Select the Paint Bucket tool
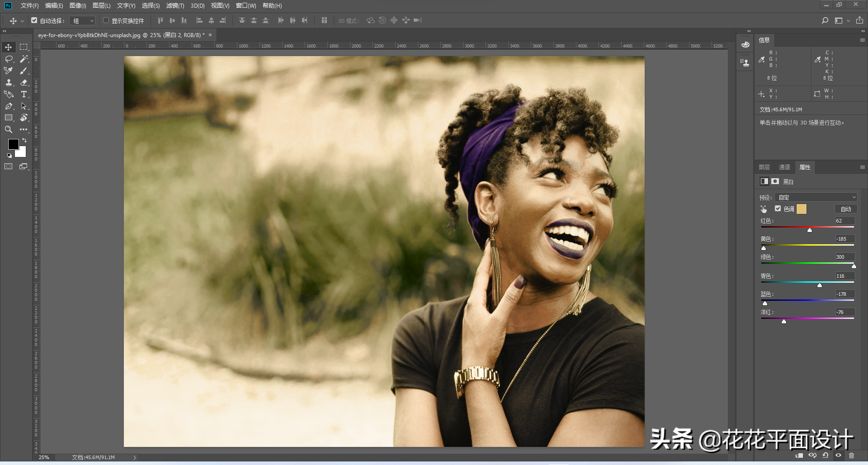The height and width of the screenshot is (465, 868). [9, 94]
